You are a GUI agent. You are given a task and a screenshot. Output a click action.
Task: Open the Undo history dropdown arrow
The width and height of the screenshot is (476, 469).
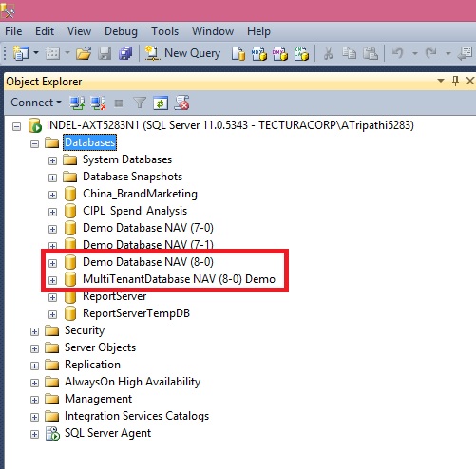coord(415,53)
